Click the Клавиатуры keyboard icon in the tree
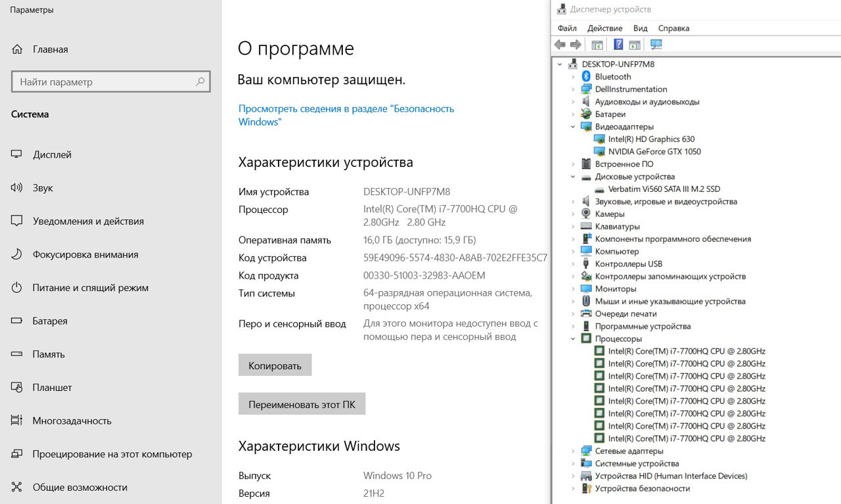The height and width of the screenshot is (504, 841). (586, 227)
